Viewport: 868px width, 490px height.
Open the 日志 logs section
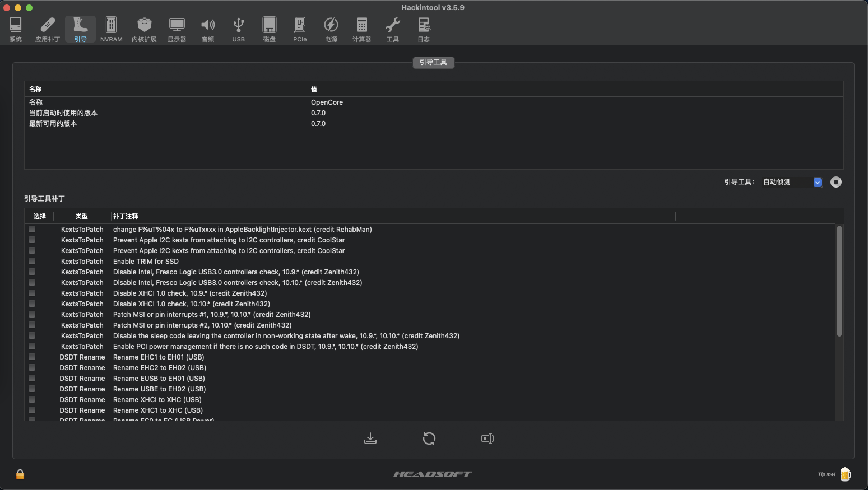424,29
